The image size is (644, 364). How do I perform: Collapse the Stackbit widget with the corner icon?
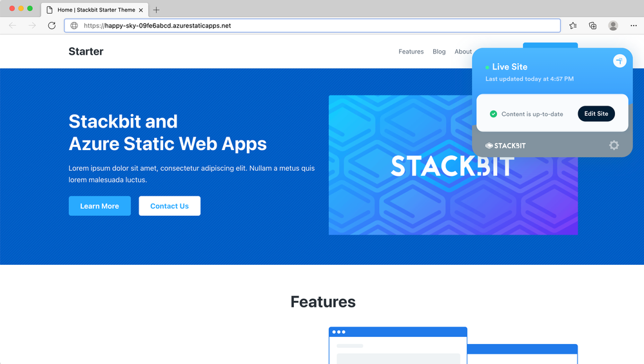[x=620, y=61]
